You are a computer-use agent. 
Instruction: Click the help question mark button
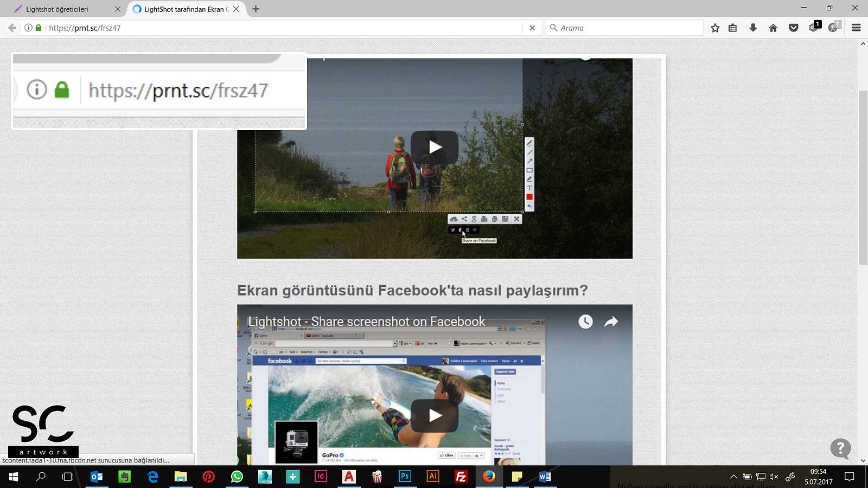point(840,448)
